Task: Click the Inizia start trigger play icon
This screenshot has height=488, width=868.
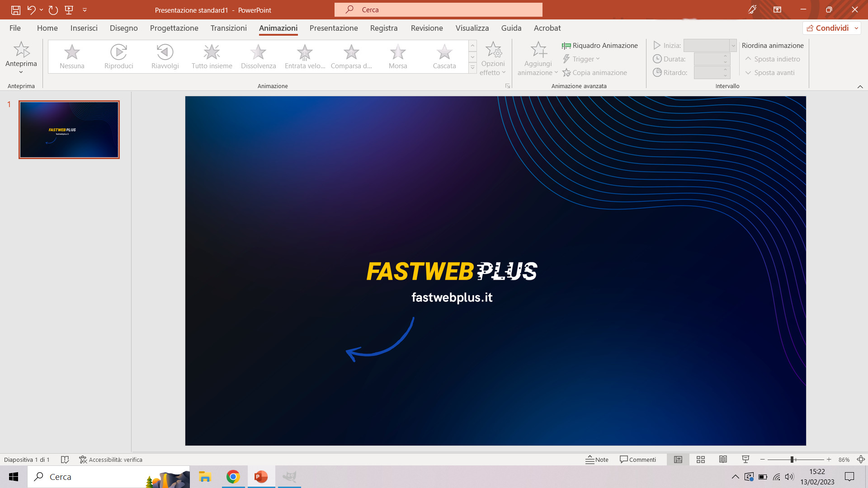Action: (x=658, y=45)
